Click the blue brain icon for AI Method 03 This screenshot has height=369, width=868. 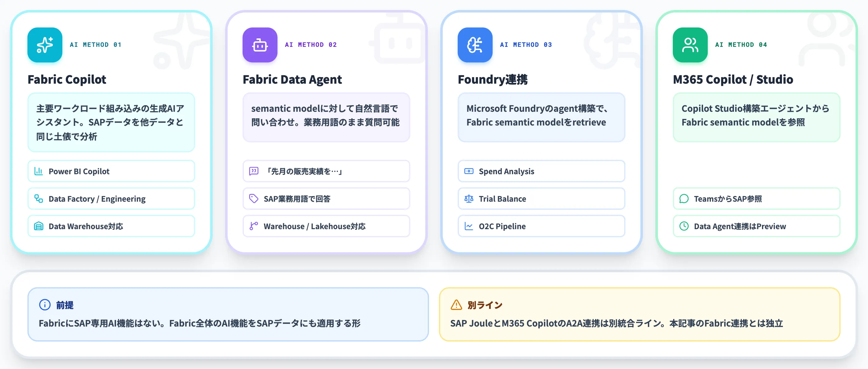[475, 45]
